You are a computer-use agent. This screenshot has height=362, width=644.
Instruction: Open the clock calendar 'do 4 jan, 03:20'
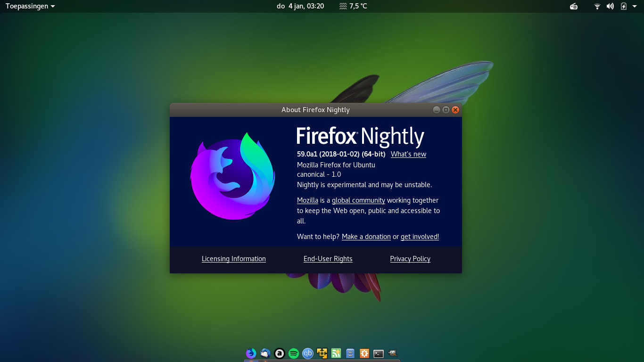(300, 6)
